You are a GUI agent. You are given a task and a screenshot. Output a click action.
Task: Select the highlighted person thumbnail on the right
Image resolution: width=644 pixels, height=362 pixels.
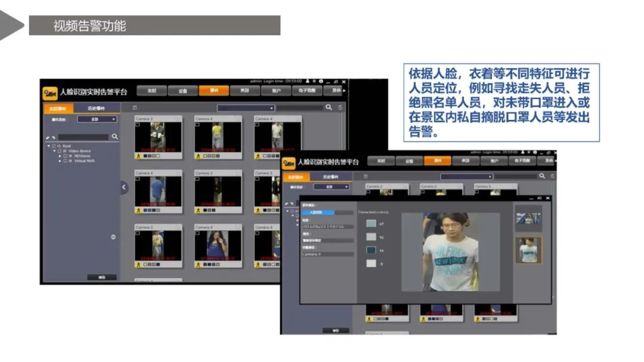528,250
